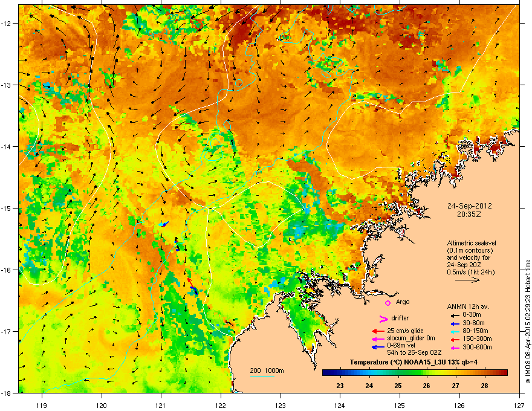Click the longitude label 120
Screen dimensions: 532x411
point(102,405)
